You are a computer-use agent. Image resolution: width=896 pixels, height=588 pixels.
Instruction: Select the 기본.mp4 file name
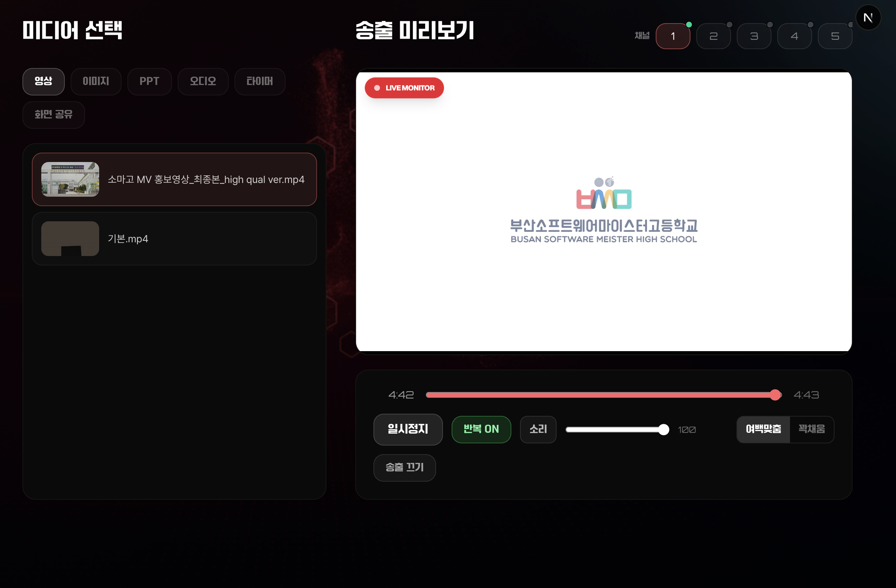coord(128,239)
